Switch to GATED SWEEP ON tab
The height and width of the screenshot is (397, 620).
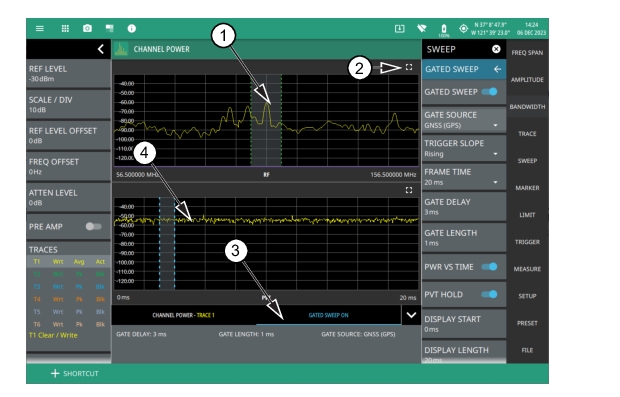pyautogui.click(x=329, y=315)
